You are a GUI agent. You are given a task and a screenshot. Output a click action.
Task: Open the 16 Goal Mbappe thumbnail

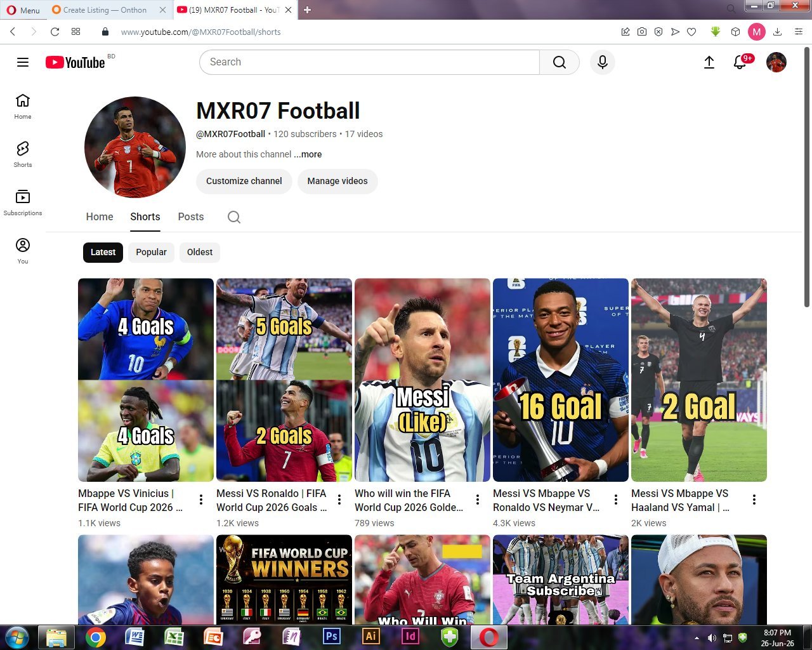point(561,380)
